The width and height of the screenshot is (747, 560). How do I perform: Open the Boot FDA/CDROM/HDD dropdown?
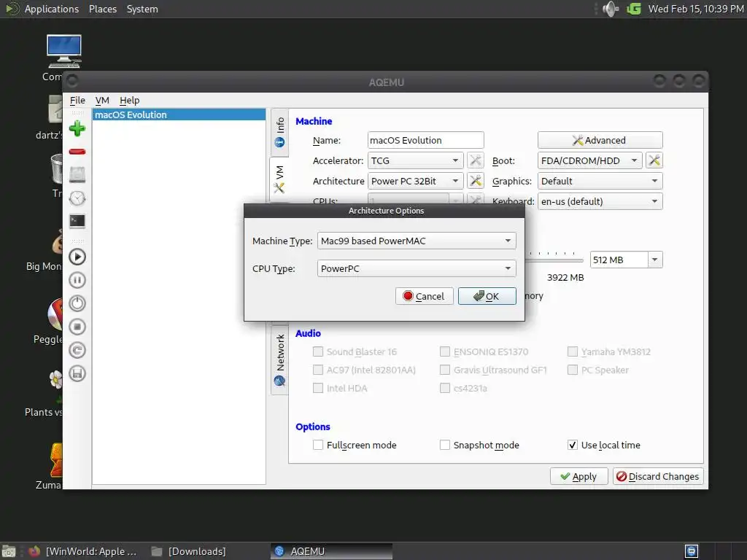coord(589,160)
